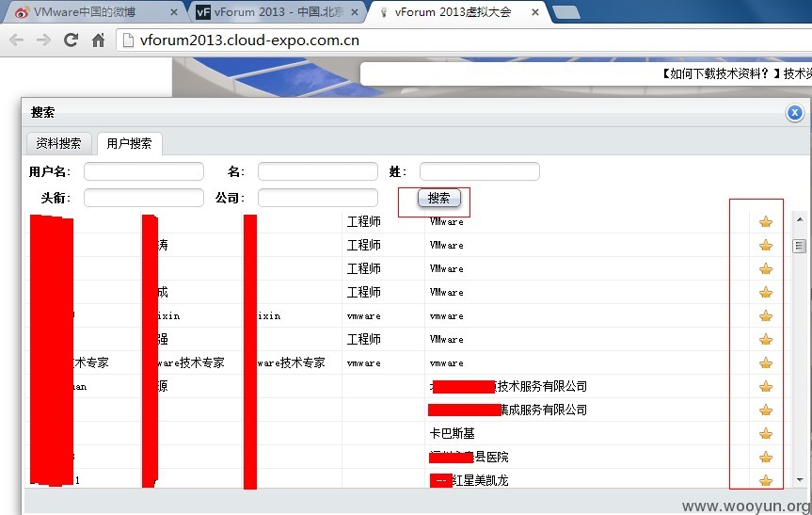Image resolution: width=812 pixels, height=515 pixels.
Task: Open the browser home page icon
Action: click(98, 40)
